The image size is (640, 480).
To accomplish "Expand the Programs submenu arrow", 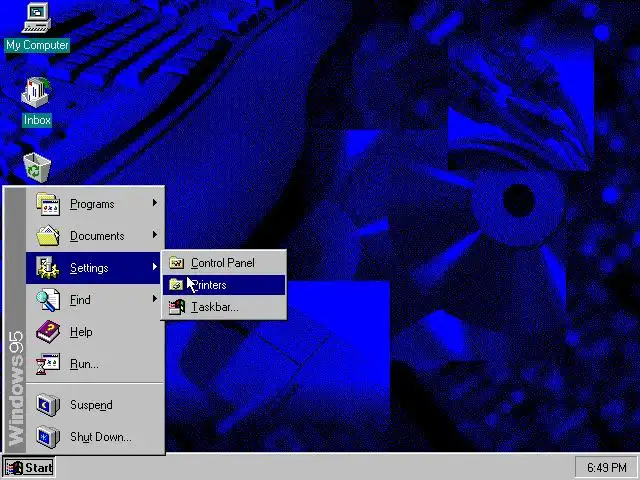I will [x=155, y=202].
